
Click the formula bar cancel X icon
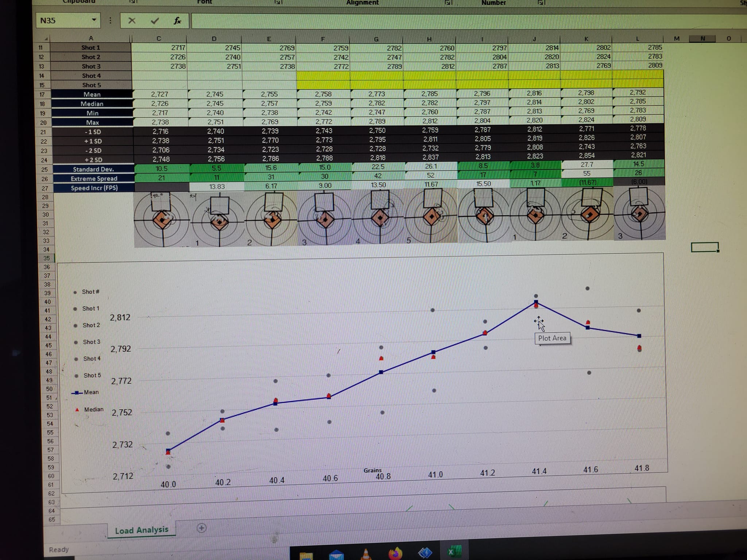point(132,21)
